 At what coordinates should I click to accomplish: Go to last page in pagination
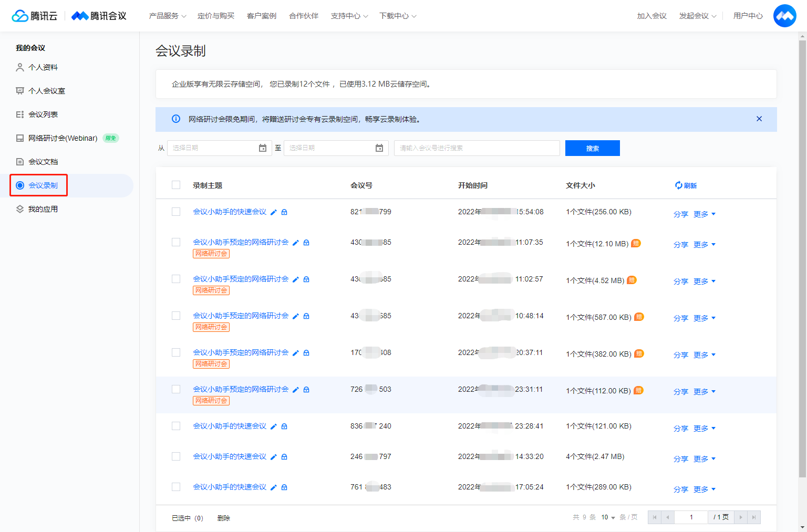tap(754, 517)
